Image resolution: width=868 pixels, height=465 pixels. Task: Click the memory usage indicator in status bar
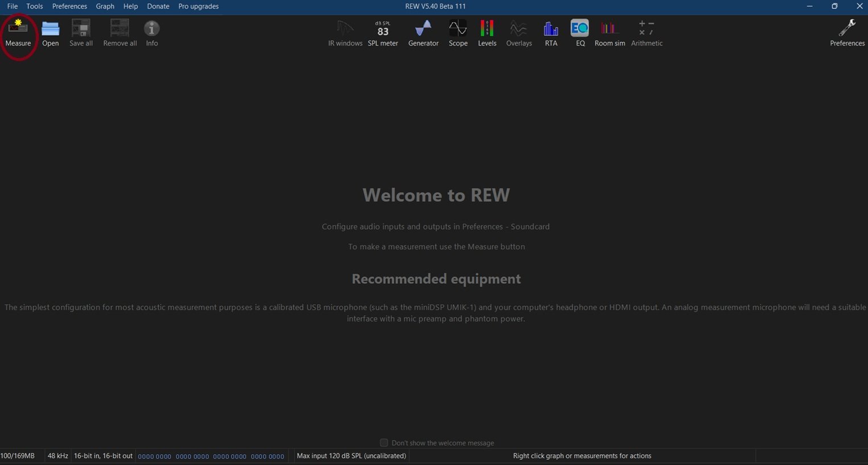[x=18, y=456]
